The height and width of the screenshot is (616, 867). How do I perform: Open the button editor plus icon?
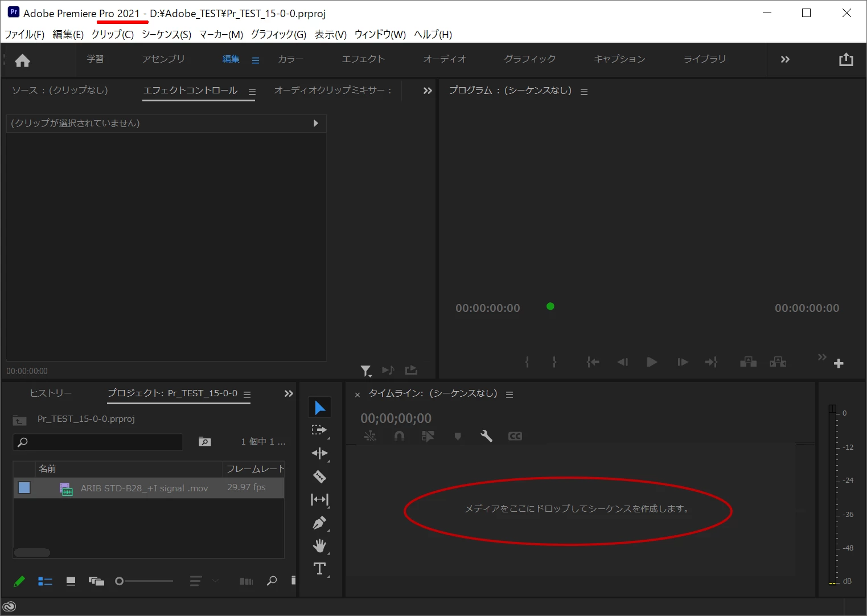[x=839, y=363]
